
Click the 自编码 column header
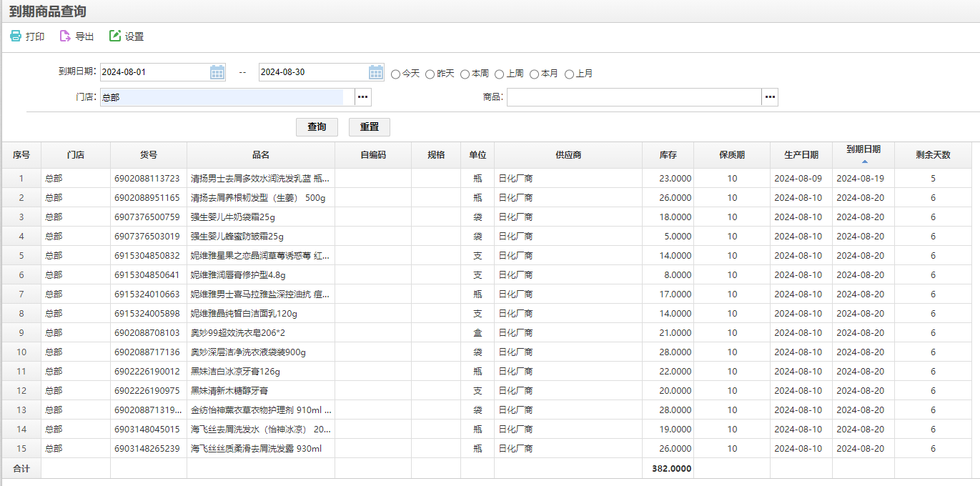click(x=373, y=155)
